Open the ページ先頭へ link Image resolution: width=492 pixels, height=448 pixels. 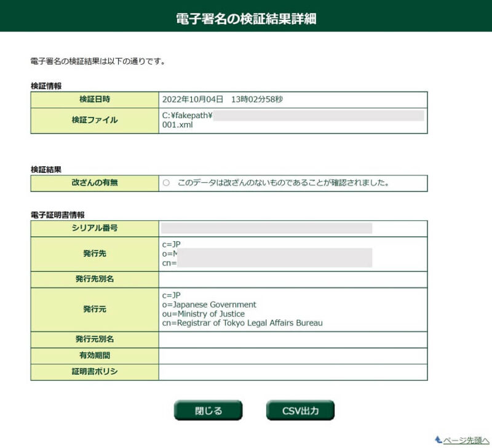(x=466, y=441)
